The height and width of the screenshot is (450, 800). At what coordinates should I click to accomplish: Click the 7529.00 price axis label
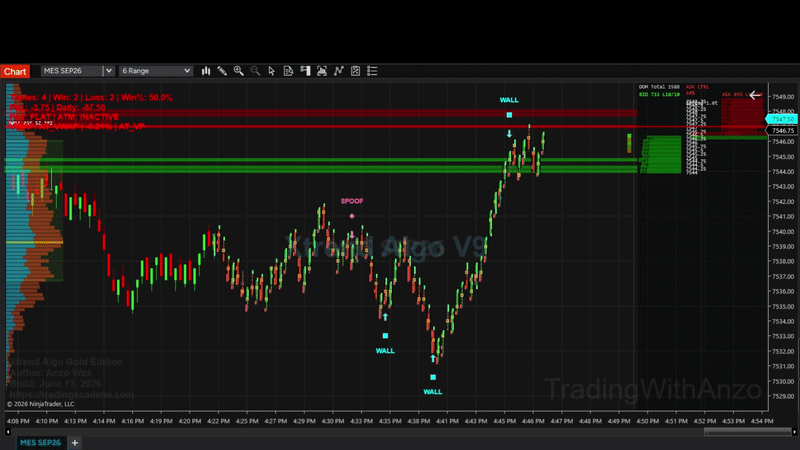pos(783,396)
